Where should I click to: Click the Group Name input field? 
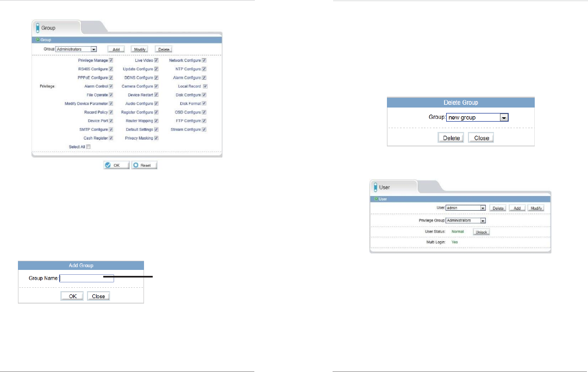tap(86, 279)
